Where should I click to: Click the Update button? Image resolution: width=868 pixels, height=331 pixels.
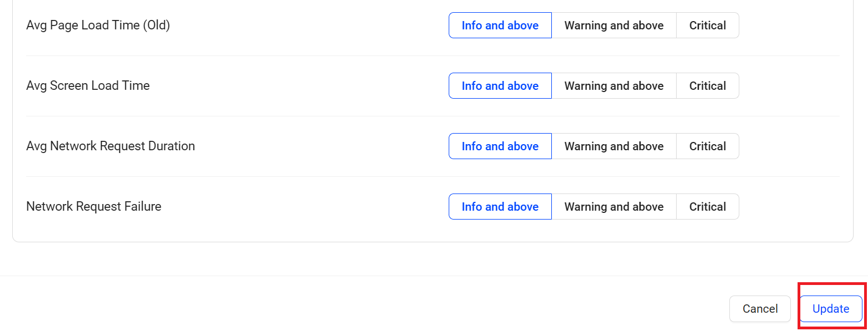(830, 309)
